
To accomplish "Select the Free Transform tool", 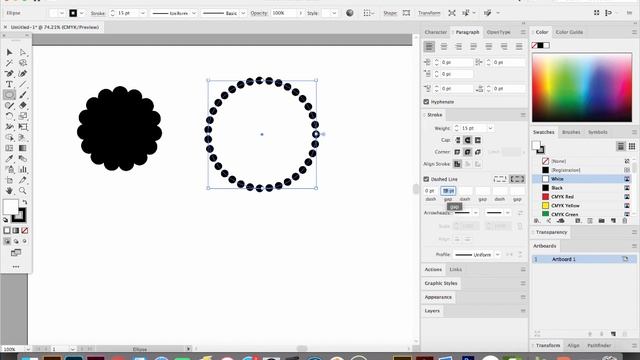I will pyautogui.click(x=23, y=127).
